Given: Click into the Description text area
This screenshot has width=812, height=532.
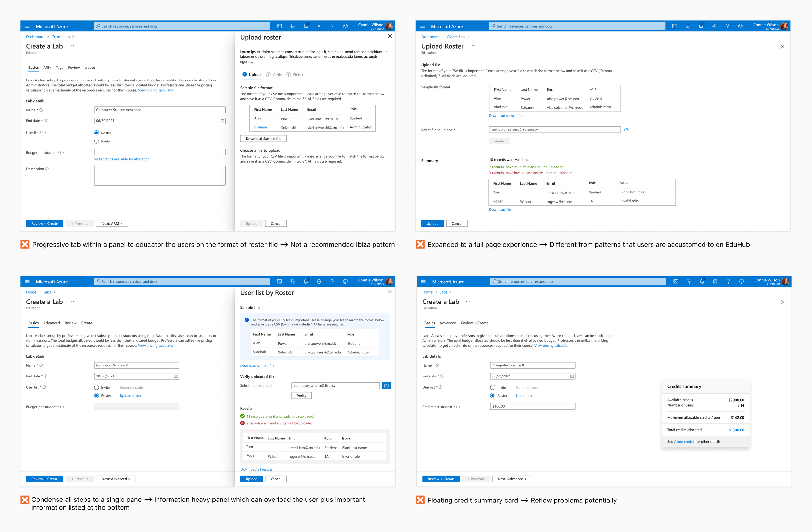Looking at the screenshot, I should (160, 176).
